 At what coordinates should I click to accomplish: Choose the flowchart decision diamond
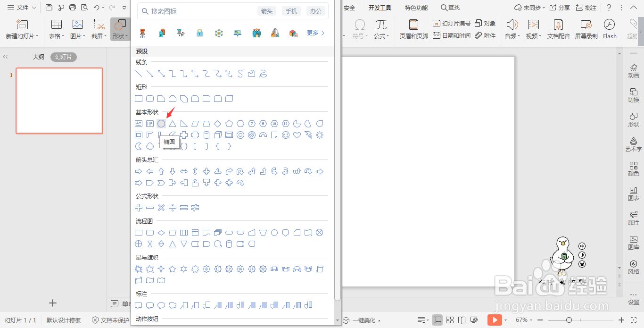tap(161, 233)
